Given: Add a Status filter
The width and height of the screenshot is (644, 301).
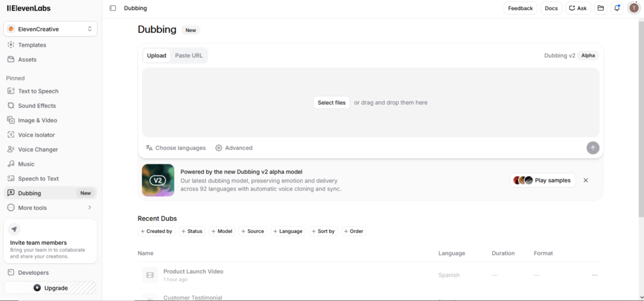Looking at the screenshot, I should pyautogui.click(x=192, y=232).
